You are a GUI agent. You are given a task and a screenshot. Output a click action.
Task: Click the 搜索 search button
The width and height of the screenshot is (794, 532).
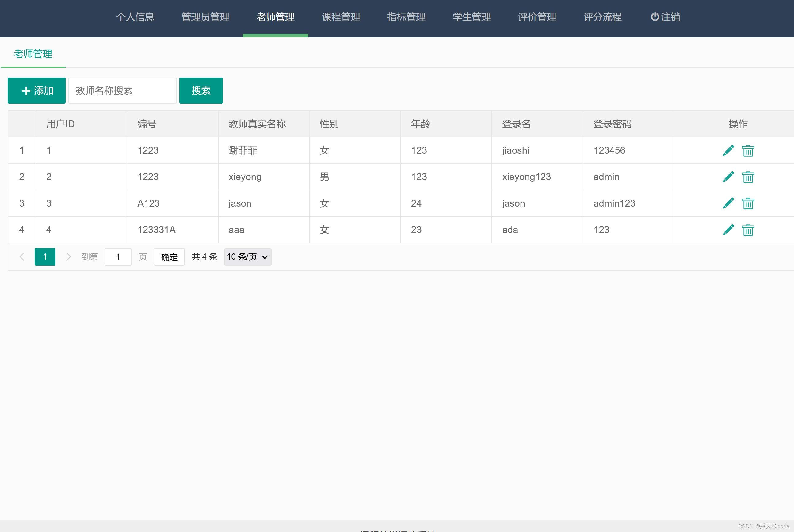[201, 90]
